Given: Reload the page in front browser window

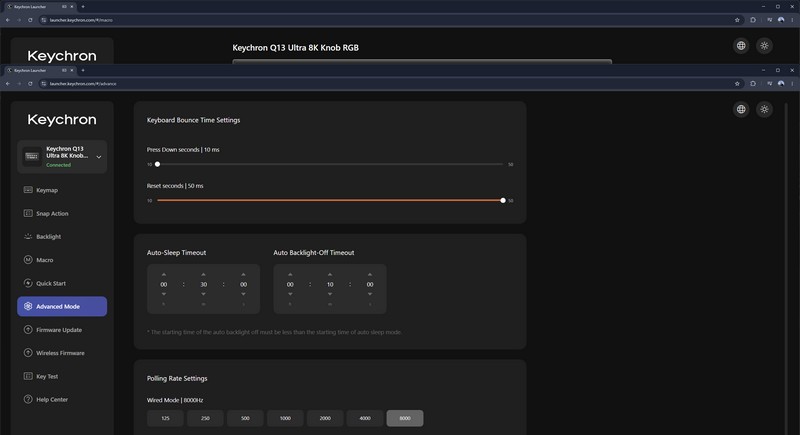Looking at the screenshot, I should (30, 84).
